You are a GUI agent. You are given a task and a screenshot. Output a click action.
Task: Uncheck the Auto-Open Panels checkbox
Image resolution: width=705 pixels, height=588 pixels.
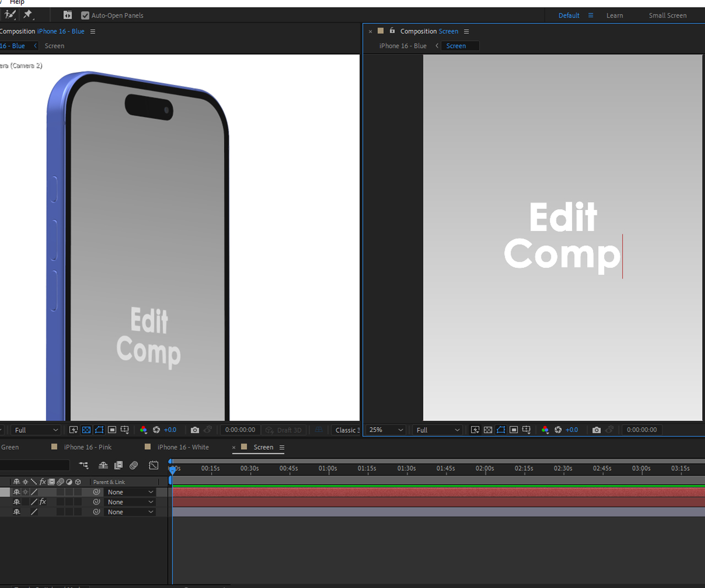coord(85,15)
